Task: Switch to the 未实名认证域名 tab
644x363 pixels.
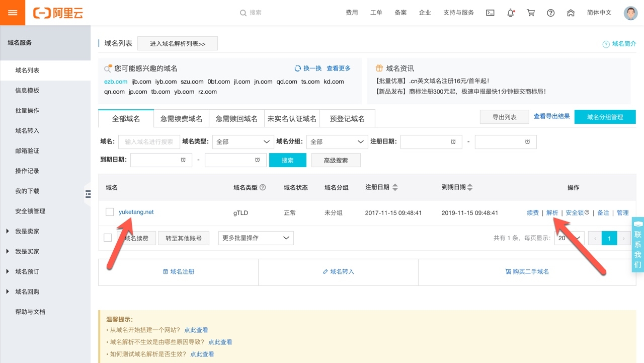Action: pos(292,119)
